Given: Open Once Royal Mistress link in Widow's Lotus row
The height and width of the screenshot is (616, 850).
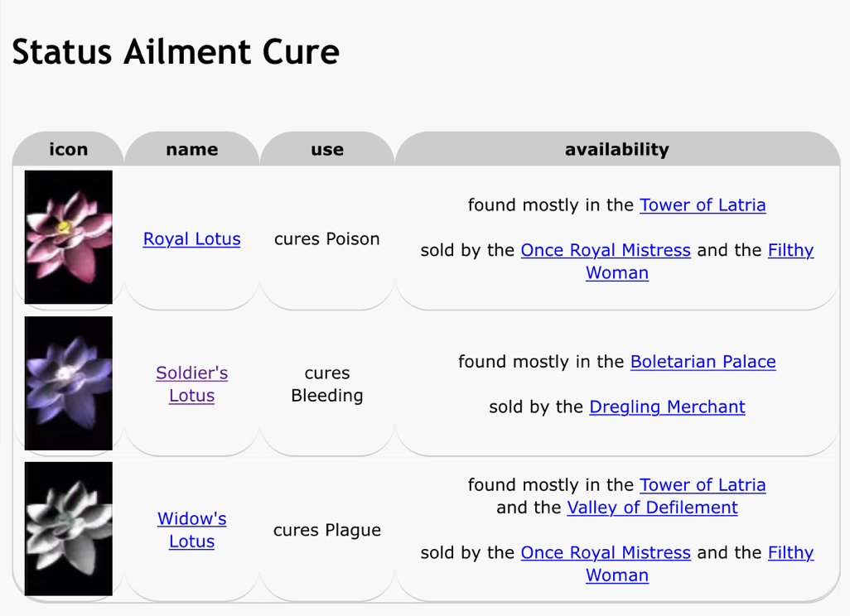Looking at the screenshot, I should coord(606,552).
